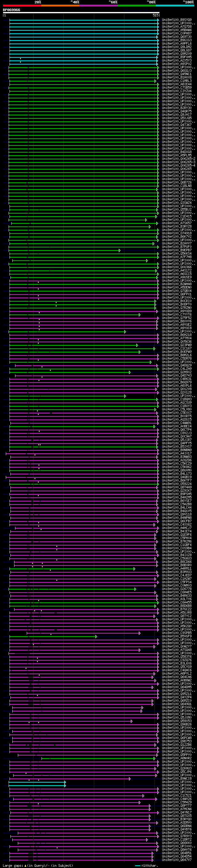This screenshot has width=197, height=868.
Task: Click the green ~80% identity legend bar
Action: 137,6
